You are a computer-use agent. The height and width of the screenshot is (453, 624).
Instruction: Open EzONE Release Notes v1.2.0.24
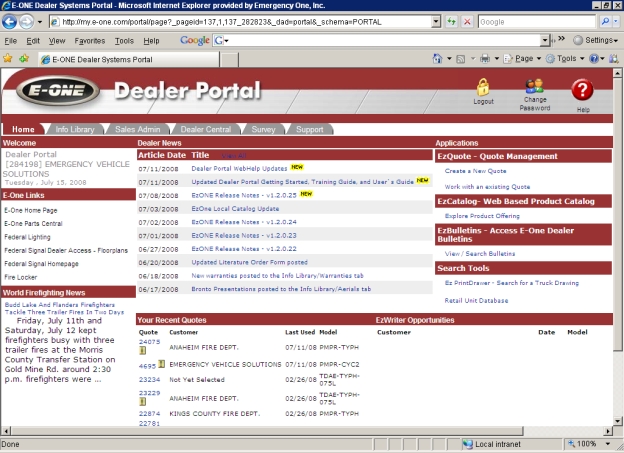[244, 222]
